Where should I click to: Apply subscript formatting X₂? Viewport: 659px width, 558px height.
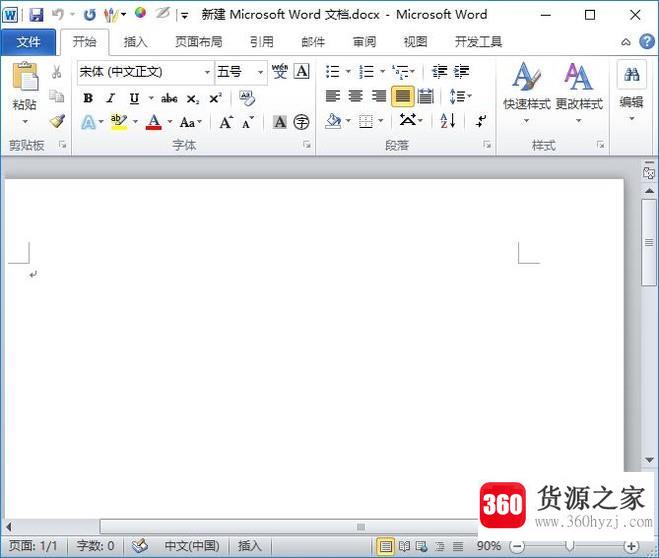tap(193, 99)
